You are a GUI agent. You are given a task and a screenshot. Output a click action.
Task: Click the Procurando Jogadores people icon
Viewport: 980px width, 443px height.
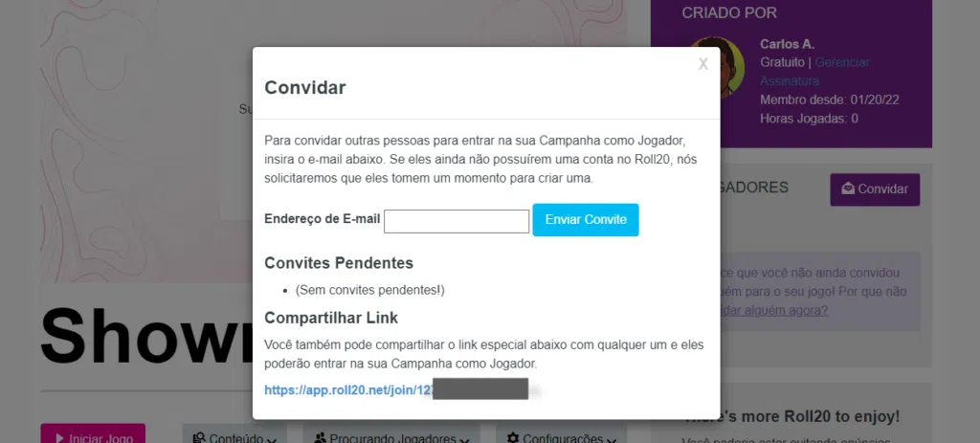tap(320, 438)
